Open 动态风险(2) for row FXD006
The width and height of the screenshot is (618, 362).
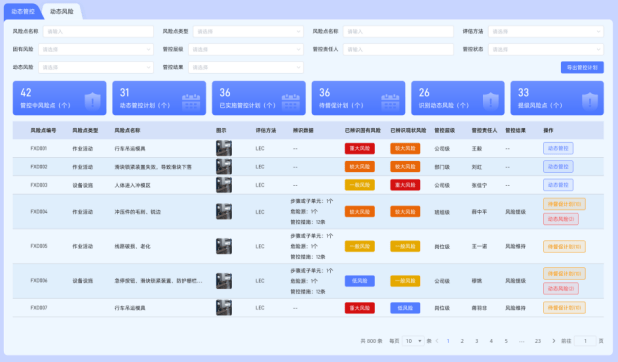coord(560,288)
